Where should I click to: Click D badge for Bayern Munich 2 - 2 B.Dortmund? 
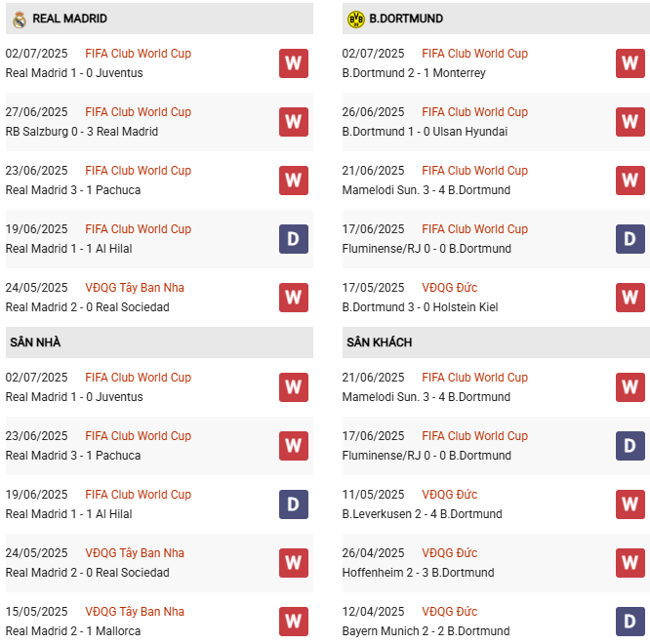click(x=630, y=622)
